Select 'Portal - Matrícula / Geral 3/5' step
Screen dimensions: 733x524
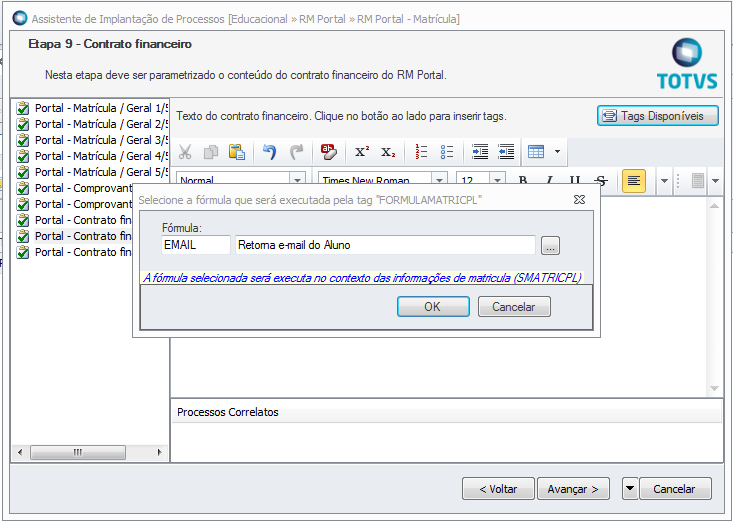pos(101,140)
